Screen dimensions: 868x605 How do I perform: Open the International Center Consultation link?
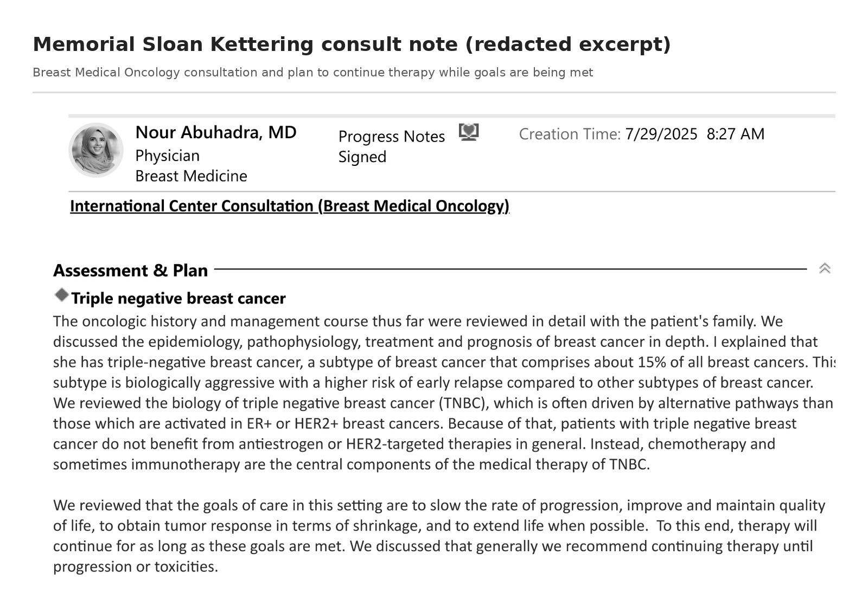tap(289, 206)
